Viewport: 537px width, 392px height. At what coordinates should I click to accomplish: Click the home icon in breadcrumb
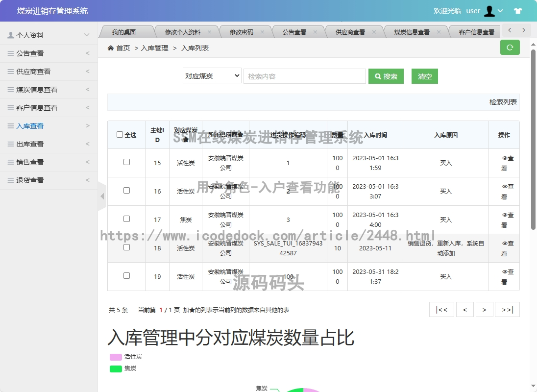(111, 48)
